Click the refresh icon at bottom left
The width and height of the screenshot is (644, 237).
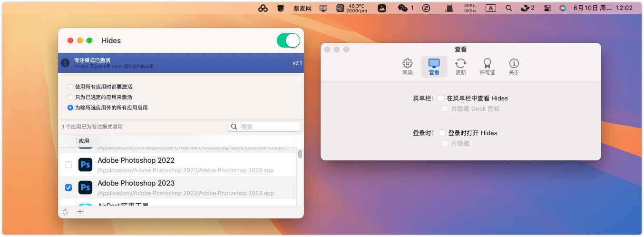point(65,212)
